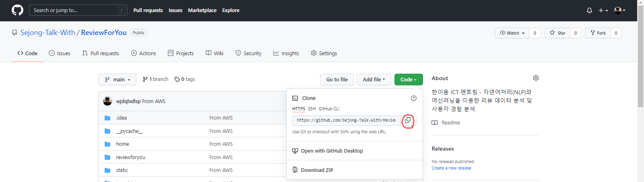Fork the repository
This screenshot has height=182, width=644.
598,33
